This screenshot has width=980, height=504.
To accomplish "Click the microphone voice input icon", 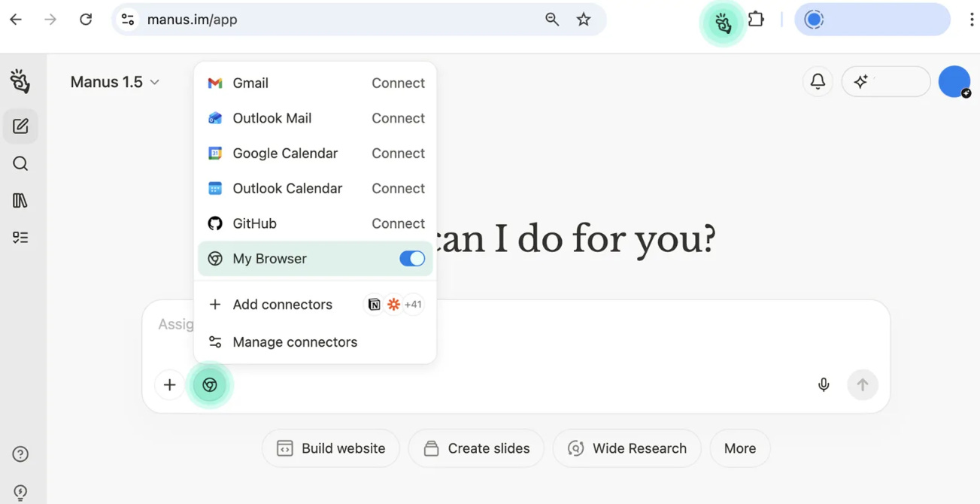I will click(x=824, y=385).
